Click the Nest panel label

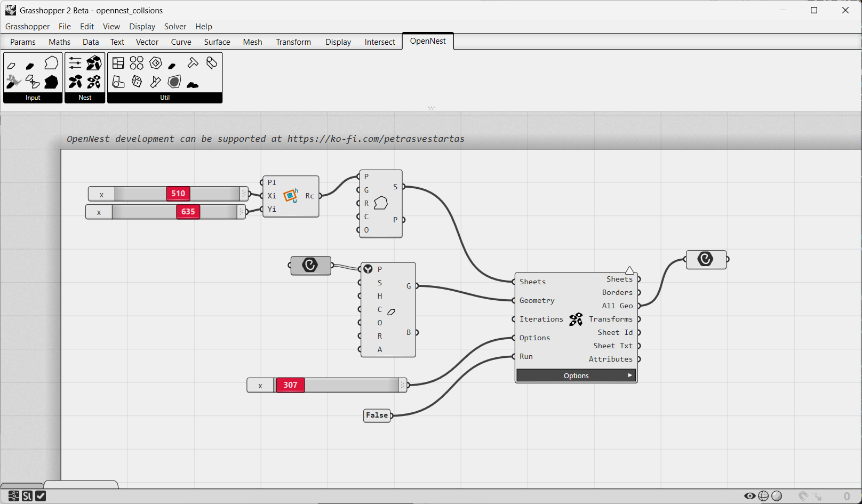85,98
